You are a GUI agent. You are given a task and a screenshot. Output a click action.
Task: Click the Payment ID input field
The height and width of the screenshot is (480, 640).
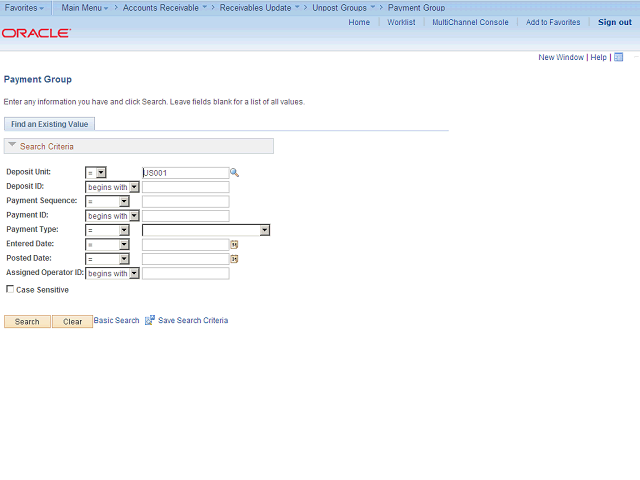coord(186,216)
